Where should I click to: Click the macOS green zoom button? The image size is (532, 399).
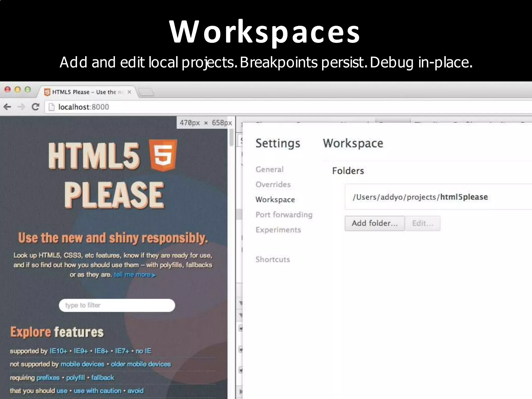pyautogui.click(x=28, y=90)
